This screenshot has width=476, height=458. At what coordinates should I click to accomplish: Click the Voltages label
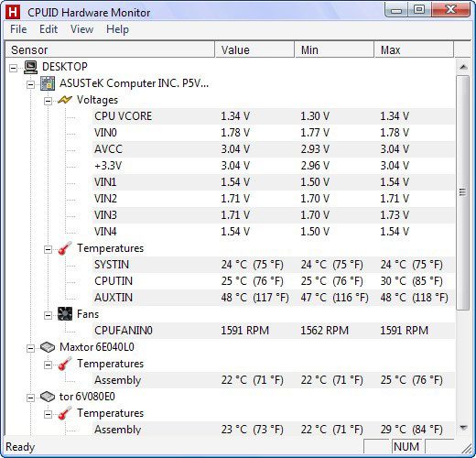(97, 100)
